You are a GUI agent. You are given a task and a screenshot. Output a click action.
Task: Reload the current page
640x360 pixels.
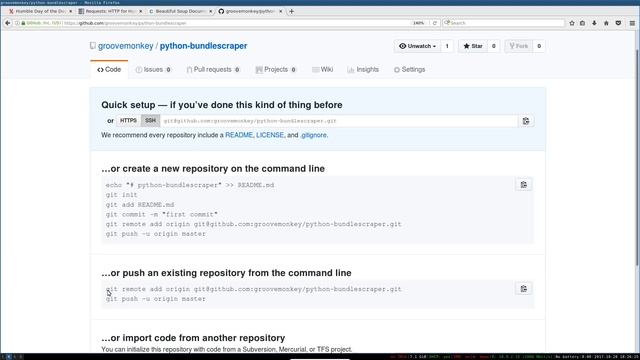435,23
